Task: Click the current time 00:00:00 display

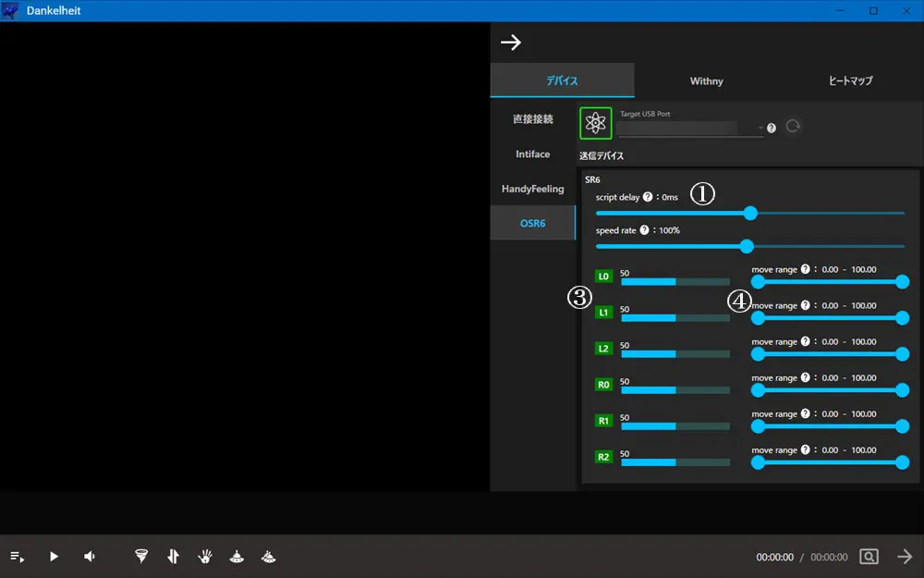Action: pyautogui.click(x=775, y=557)
